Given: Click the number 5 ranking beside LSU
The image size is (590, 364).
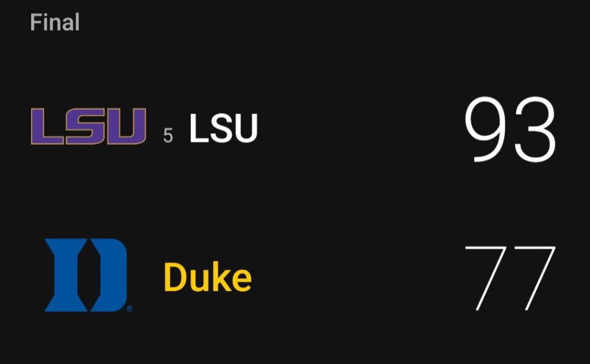Looking at the screenshot, I should click(x=168, y=136).
